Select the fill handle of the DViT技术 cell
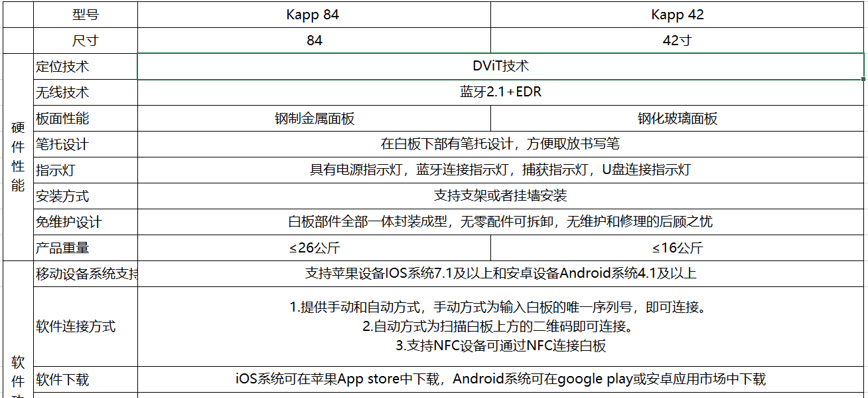The height and width of the screenshot is (398, 868). tap(864, 80)
